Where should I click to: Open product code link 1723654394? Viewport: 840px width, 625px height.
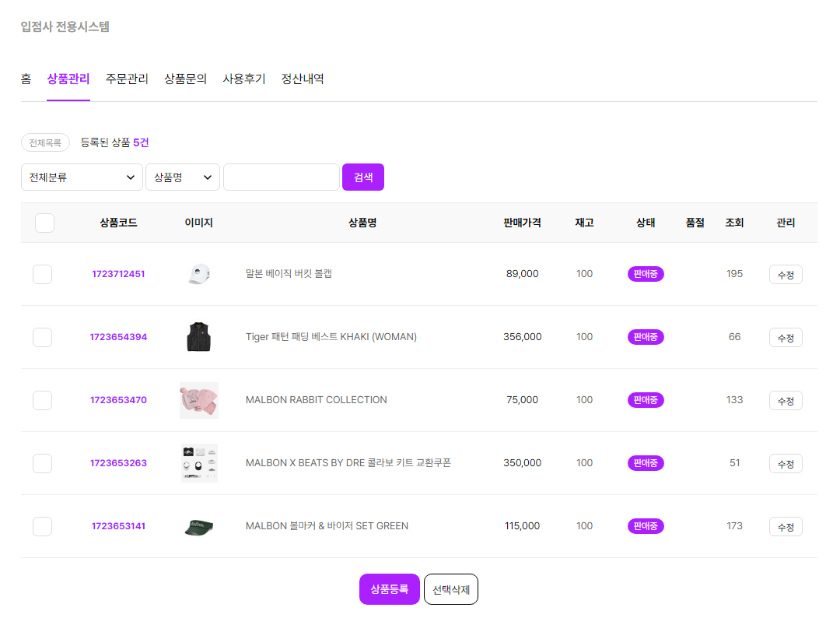[118, 337]
